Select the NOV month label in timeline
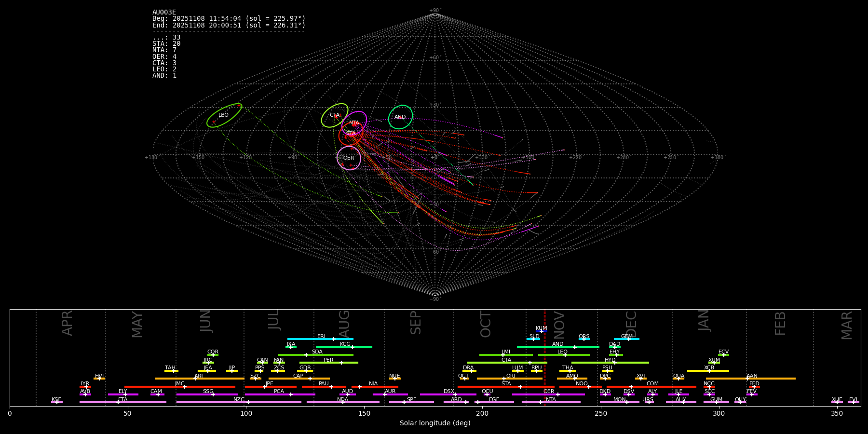The image size is (868, 434). point(559,325)
